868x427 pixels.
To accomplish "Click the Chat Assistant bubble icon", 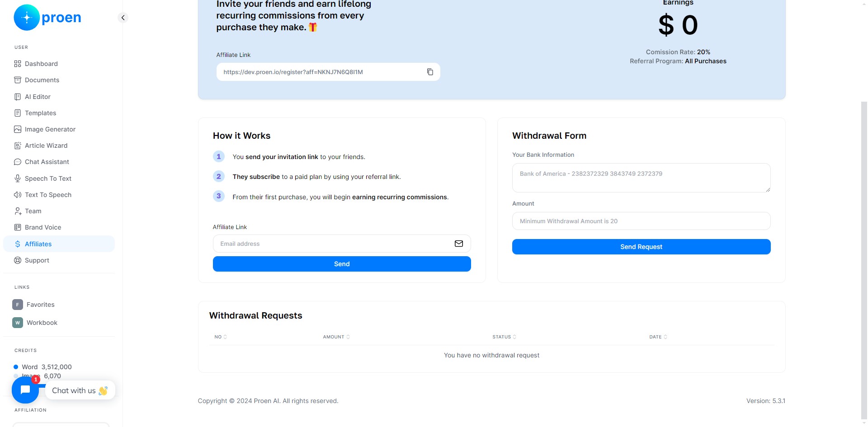I will tap(18, 162).
